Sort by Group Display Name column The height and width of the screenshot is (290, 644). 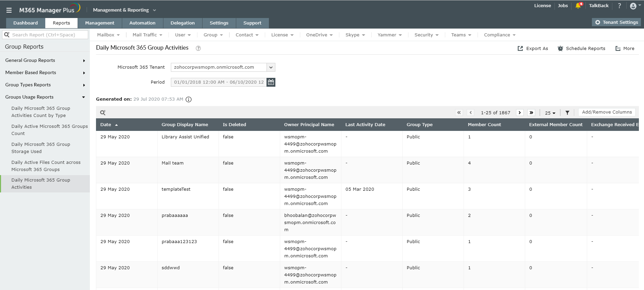pos(185,125)
